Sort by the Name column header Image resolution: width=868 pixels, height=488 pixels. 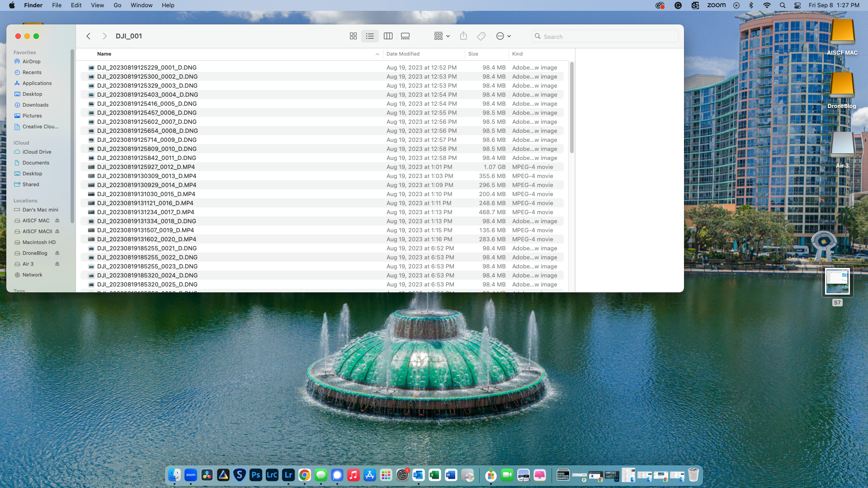104,54
